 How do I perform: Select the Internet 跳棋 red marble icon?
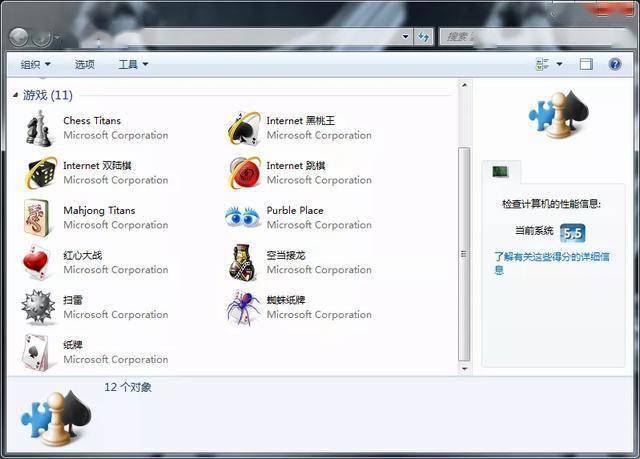click(244, 173)
